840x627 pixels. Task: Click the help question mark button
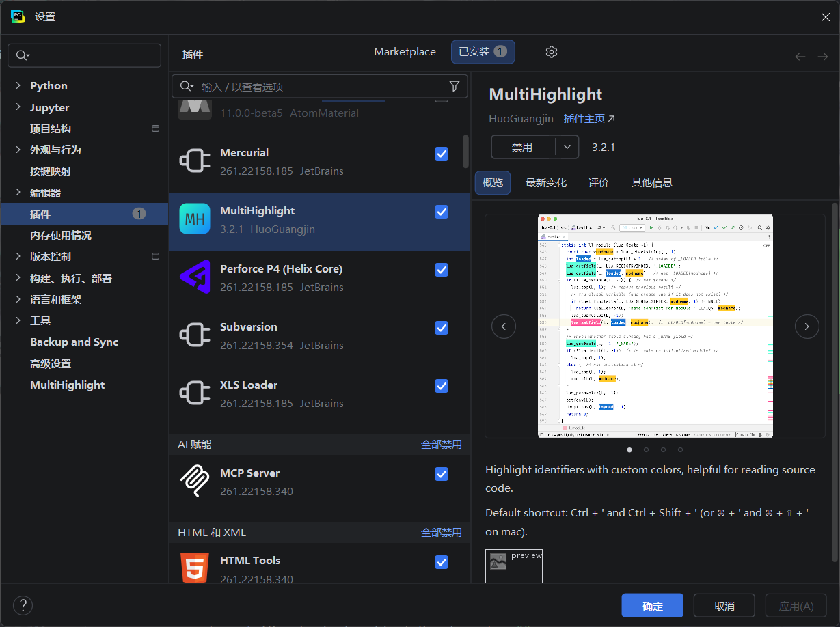click(x=23, y=605)
